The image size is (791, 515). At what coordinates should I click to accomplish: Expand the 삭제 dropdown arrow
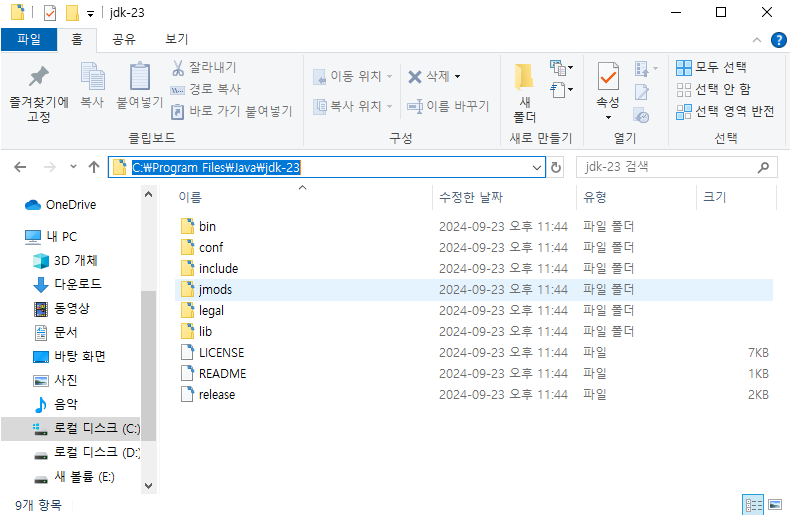(x=458, y=77)
